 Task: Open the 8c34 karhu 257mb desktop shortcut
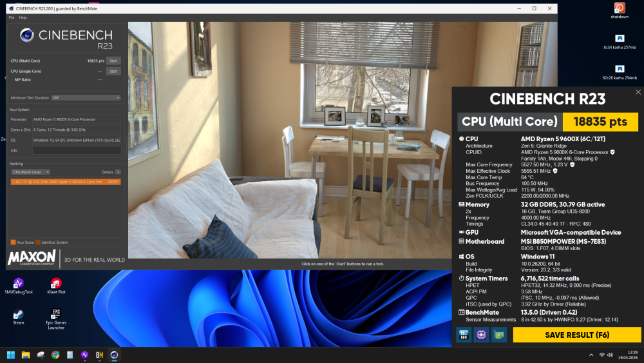pyautogui.click(x=620, y=41)
